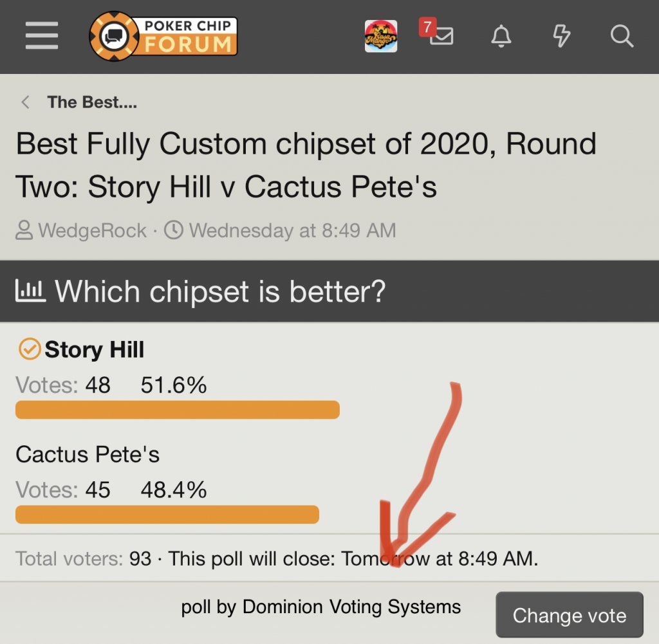Open the user profile avatar
The image size is (659, 644).
pyautogui.click(x=380, y=36)
